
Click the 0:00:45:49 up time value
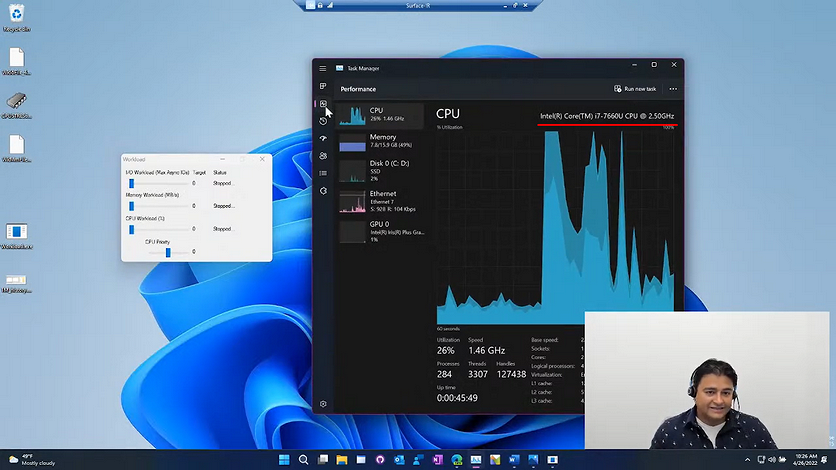(x=457, y=398)
